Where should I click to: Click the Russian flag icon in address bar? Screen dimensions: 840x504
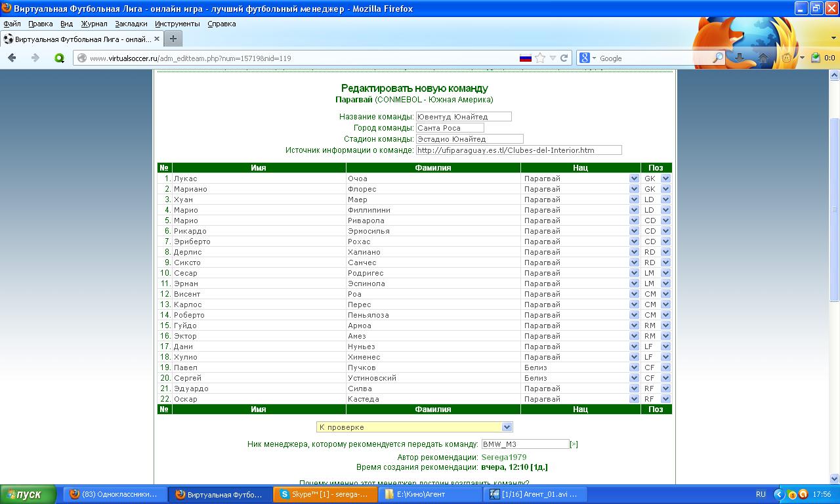coord(525,58)
